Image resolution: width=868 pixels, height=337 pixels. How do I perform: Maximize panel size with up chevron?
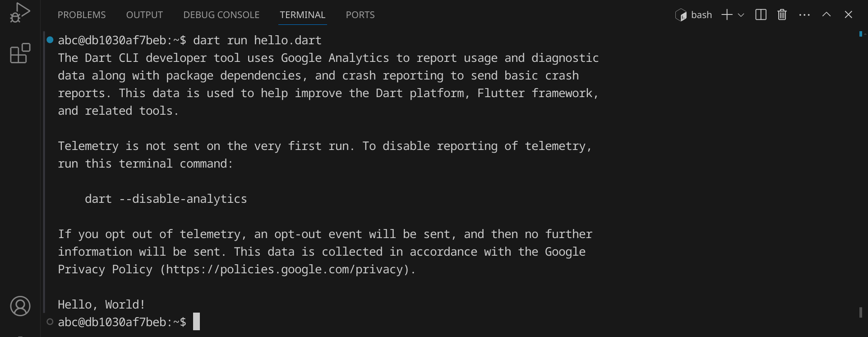point(826,15)
